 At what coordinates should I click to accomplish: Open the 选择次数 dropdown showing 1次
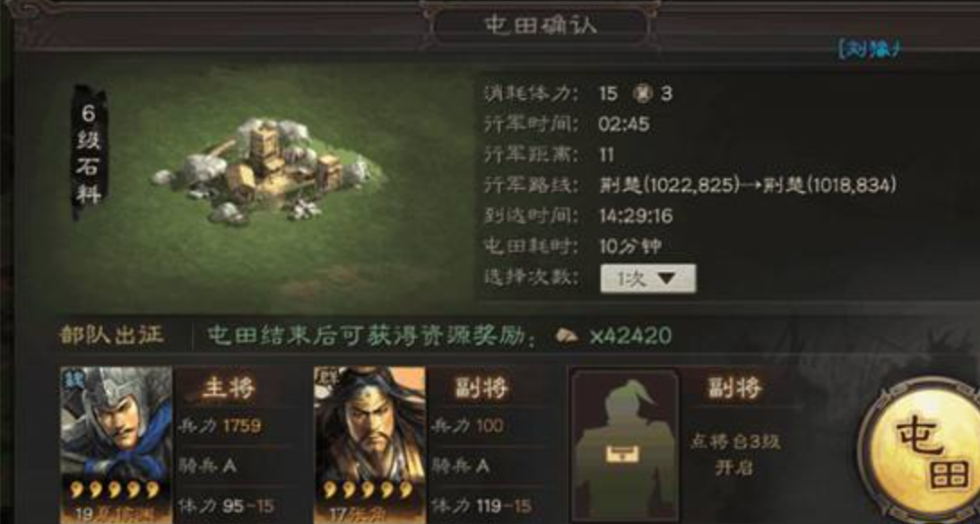(647, 278)
